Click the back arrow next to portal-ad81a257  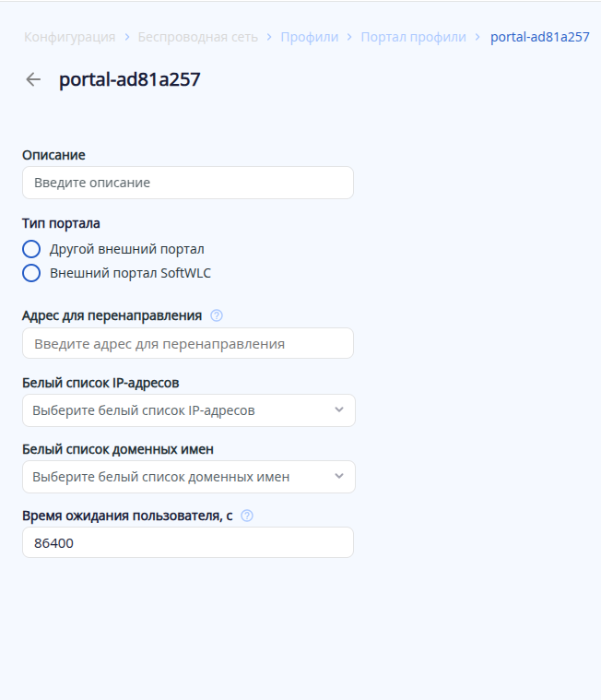coord(33,79)
